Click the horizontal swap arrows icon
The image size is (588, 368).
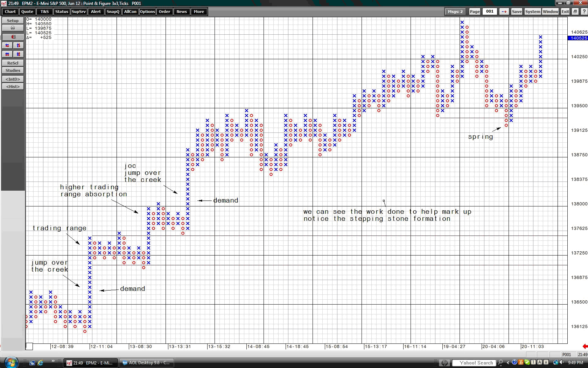click(x=7, y=46)
